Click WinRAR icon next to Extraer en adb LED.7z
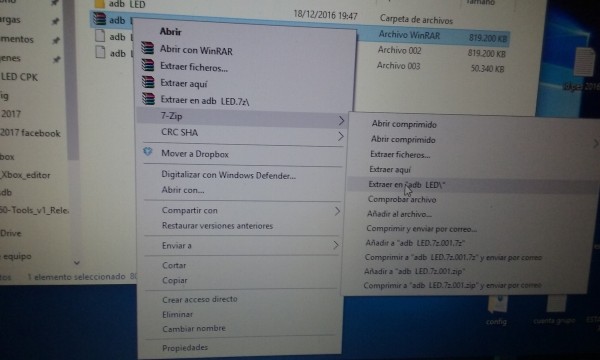 (x=149, y=98)
